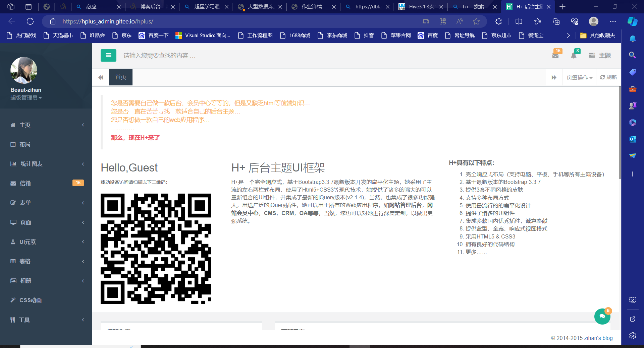Expand the 页面 sidebar menu
The image size is (644, 348).
pyautogui.click(x=46, y=222)
